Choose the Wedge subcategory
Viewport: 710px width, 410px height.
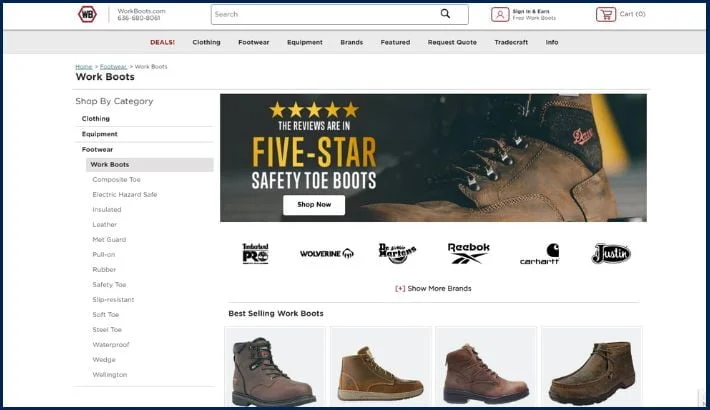[104, 360]
